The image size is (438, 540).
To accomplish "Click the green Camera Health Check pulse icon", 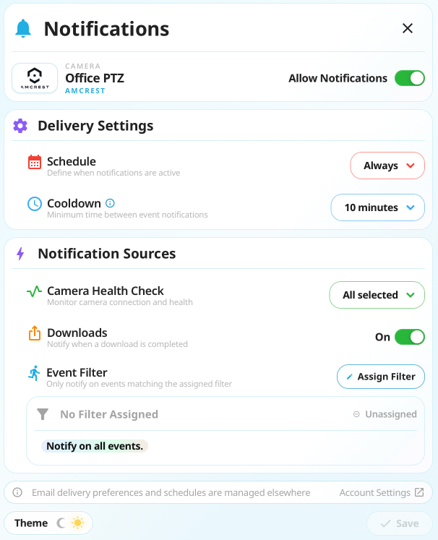I will click(x=34, y=292).
